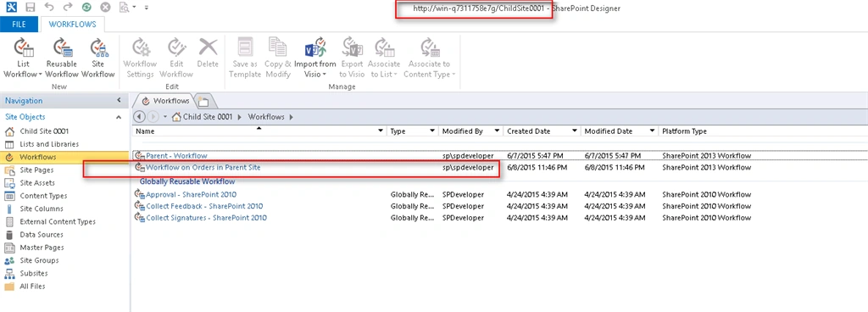Viewport: 868px width, 312px height.
Task: Open Collect Signatures - SharePoint 2010 workflow
Action: (206, 217)
